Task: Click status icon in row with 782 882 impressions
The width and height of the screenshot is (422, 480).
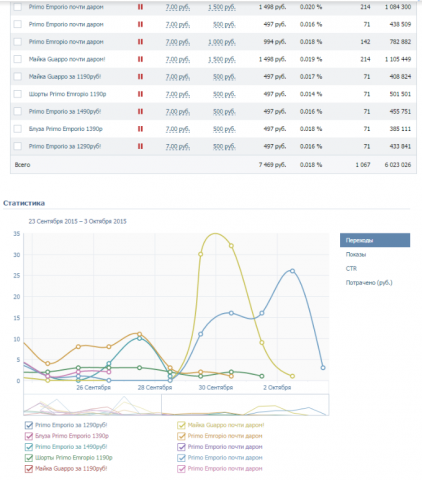Action: click(140, 42)
